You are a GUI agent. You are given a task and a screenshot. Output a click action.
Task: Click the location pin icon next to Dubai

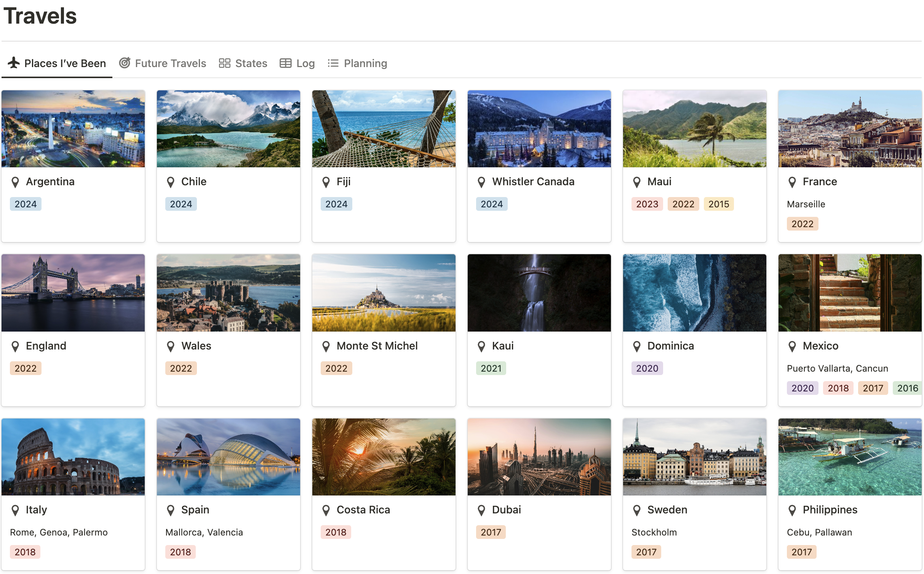[x=481, y=510]
